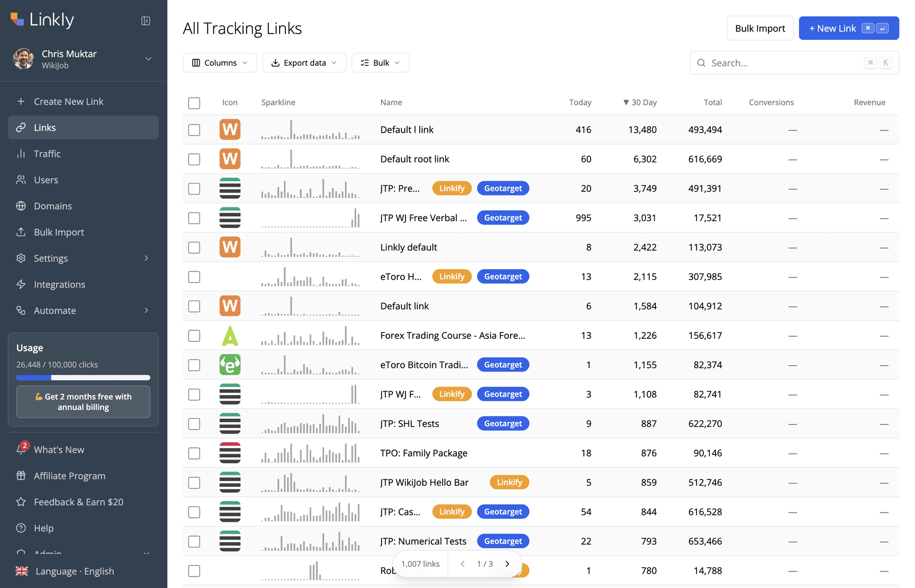Click the W icon for Default l link
This screenshot has width=915, height=588.
pyautogui.click(x=230, y=130)
